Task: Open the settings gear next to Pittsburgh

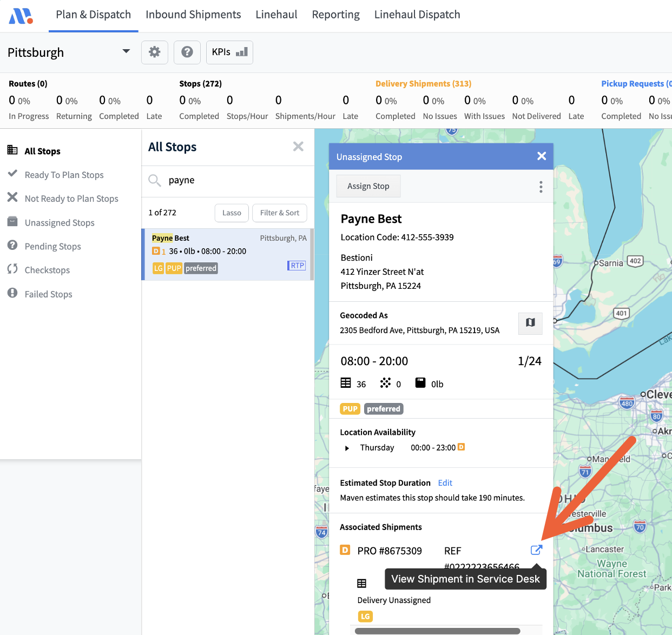Action: (155, 52)
